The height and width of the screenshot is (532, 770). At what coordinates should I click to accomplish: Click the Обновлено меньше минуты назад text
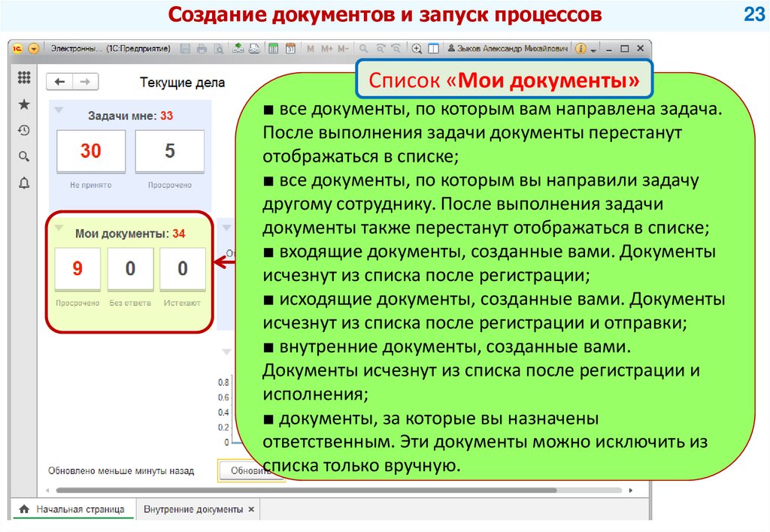tap(121, 470)
